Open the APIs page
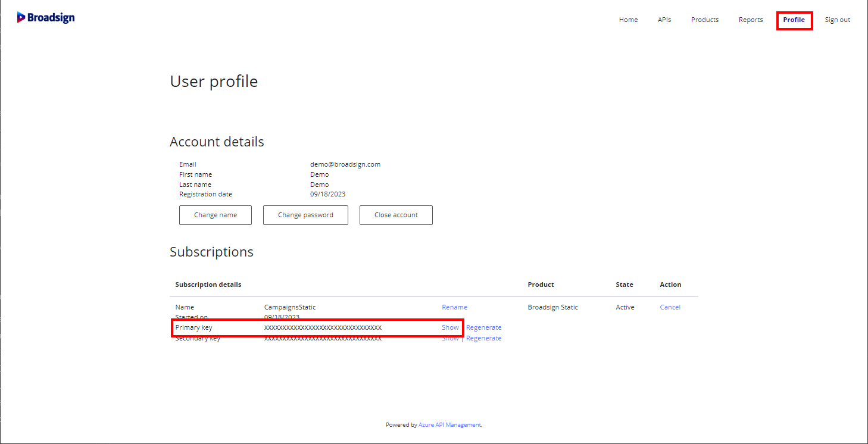 pyautogui.click(x=664, y=20)
